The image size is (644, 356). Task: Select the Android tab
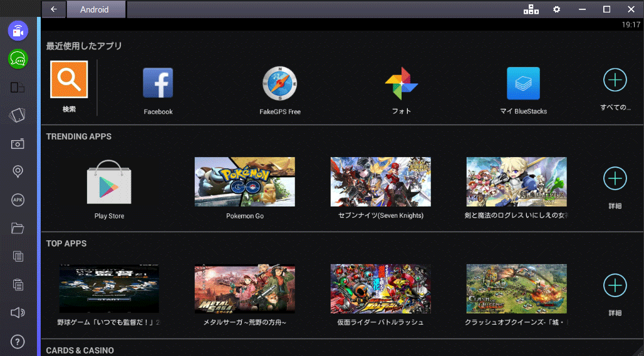(x=96, y=9)
